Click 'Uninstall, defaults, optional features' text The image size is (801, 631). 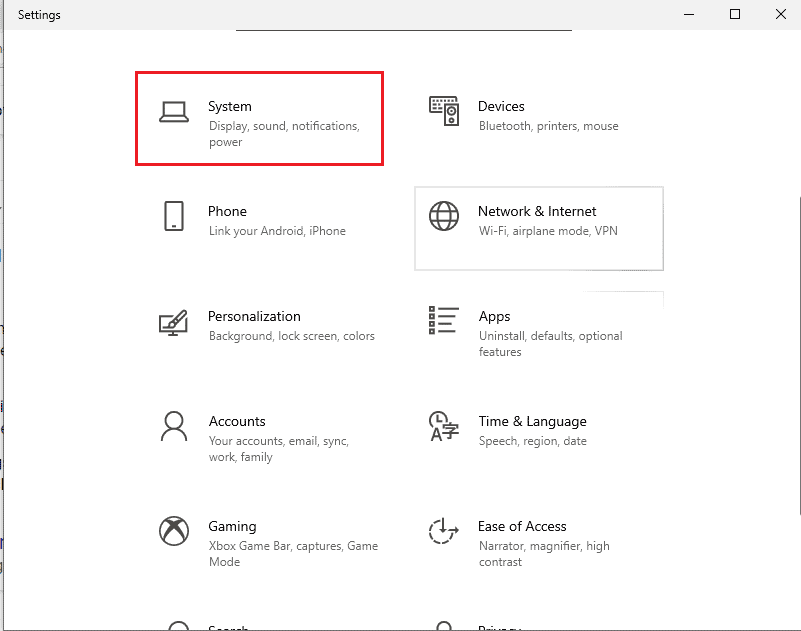[x=551, y=344]
